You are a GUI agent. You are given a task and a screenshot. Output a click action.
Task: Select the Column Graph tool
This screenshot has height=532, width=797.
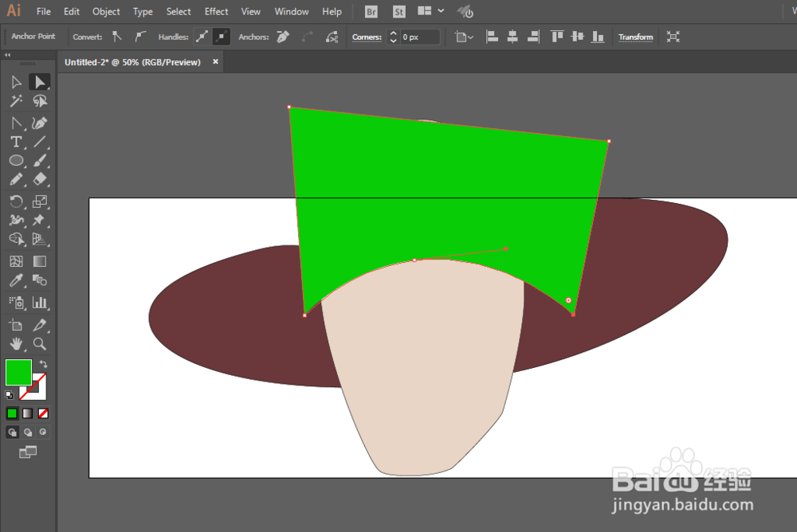(x=39, y=303)
